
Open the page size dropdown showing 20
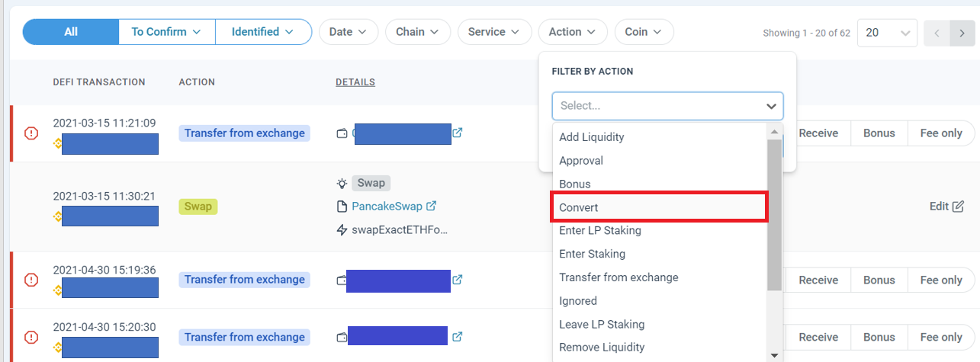pos(887,33)
